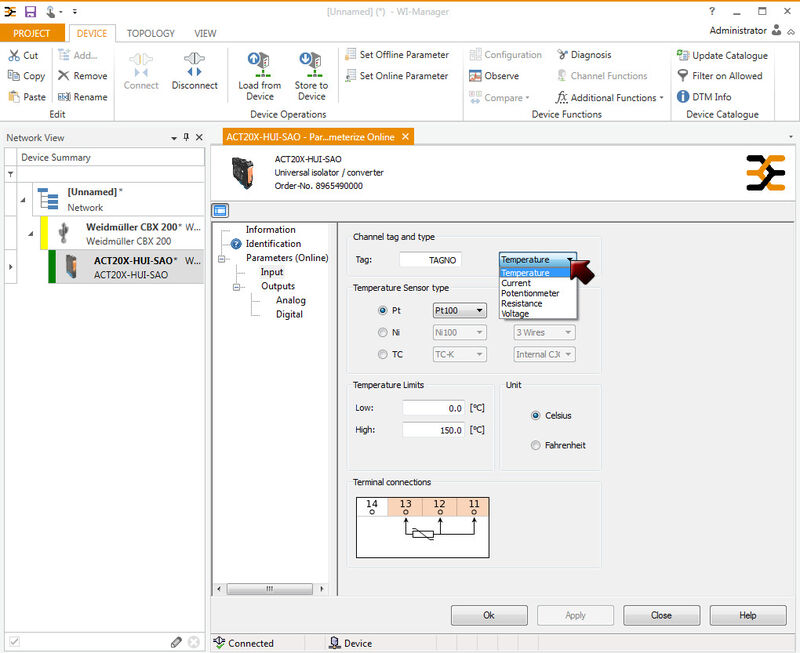Open the PROJECT ribbon tab
The height and width of the screenshot is (653, 800).
tap(32, 33)
